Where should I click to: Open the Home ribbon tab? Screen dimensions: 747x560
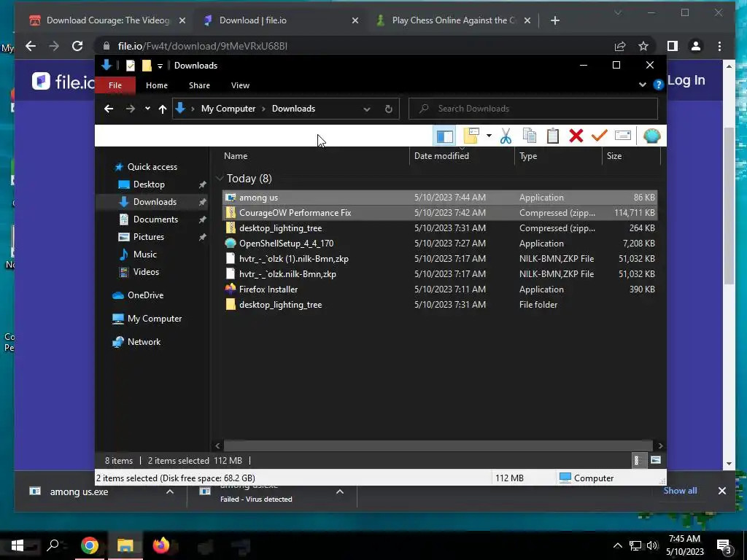tap(157, 85)
